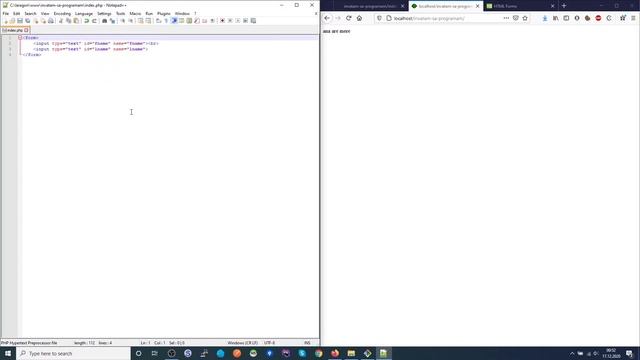Click the Zoom In toolbar icon
This screenshot has width=640, height=360.
[122, 21]
